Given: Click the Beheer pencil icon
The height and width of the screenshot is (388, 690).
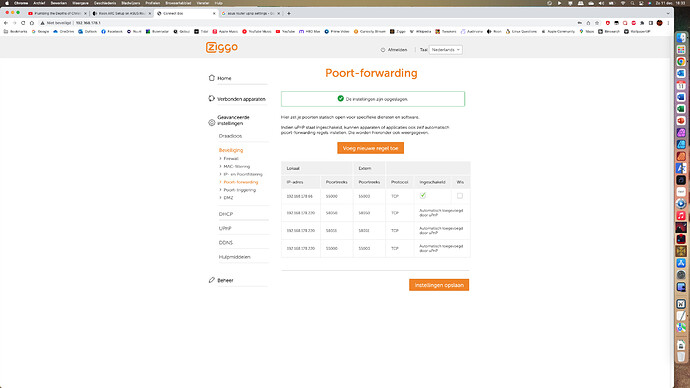Looking at the screenshot, I should click(212, 280).
